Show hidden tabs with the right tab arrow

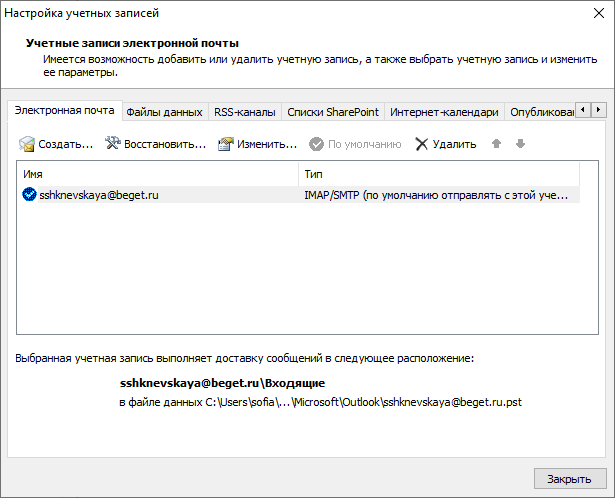pos(598,110)
